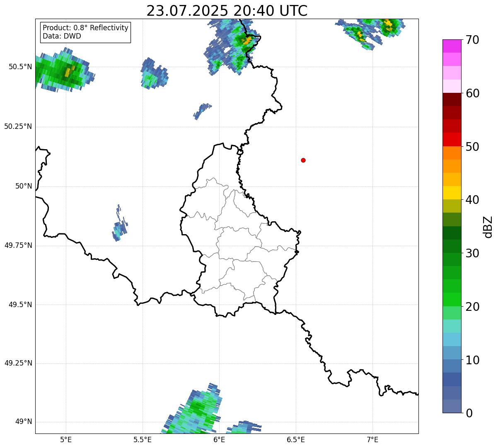Click the 49°N latitude label

coord(24,421)
